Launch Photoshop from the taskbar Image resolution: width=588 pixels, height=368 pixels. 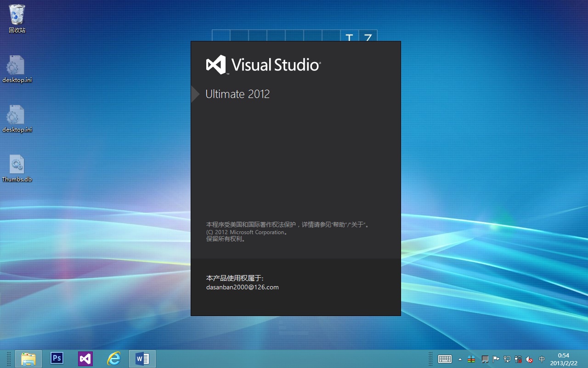57,358
